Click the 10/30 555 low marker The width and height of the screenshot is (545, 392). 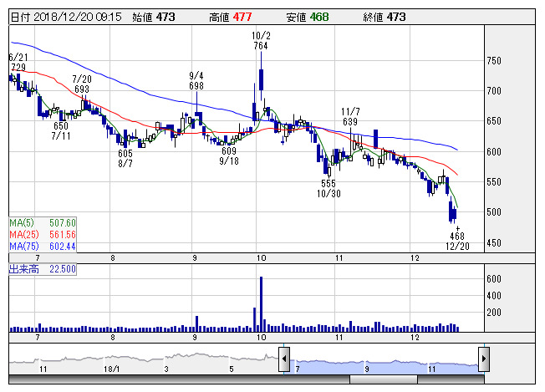click(x=327, y=188)
